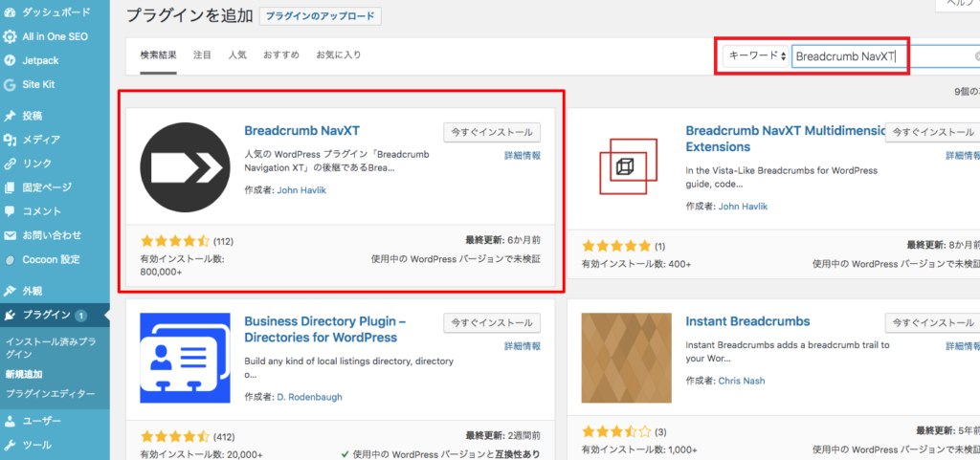Click the (1) five-star rating on Multidimensional Extensions
This screenshot has height=460, width=980.
(616, 245)
